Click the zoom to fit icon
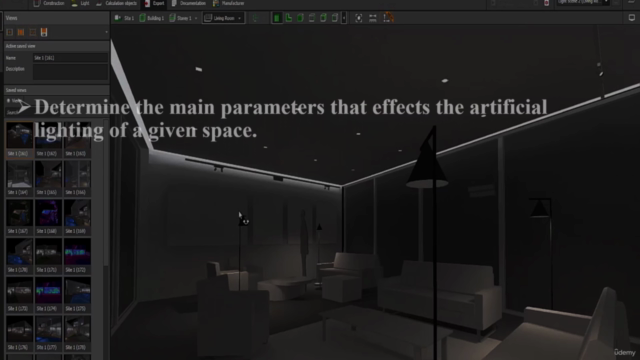 tap(358, 18)
